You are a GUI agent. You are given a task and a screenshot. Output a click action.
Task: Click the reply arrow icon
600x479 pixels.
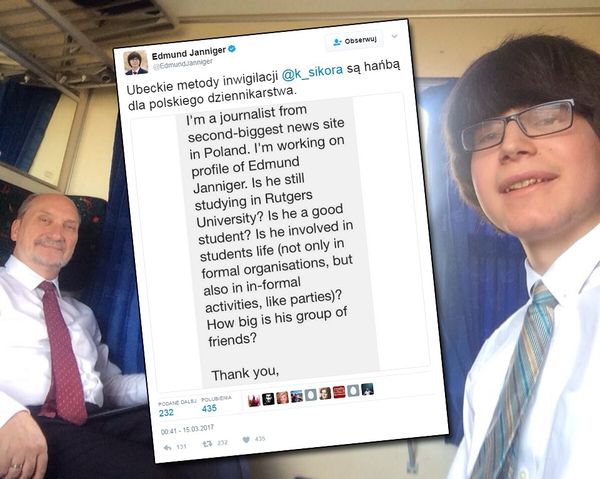[167, 447]
